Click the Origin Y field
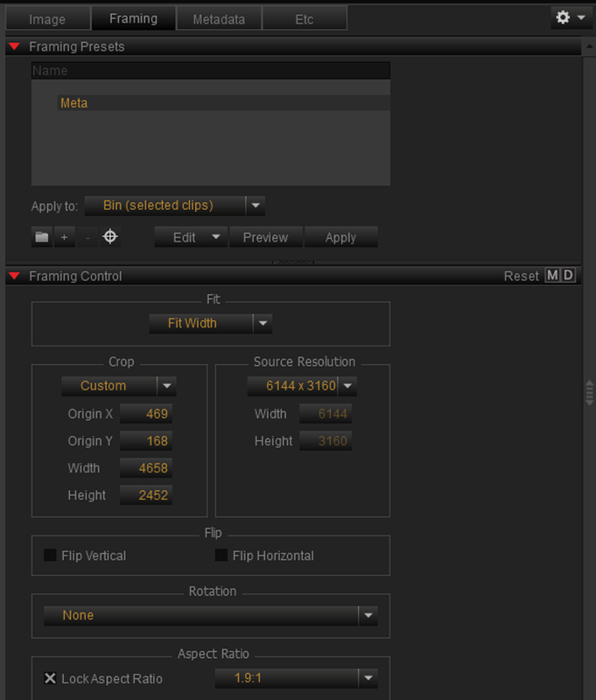Screen dimensions: 596x700 (146, 441)
